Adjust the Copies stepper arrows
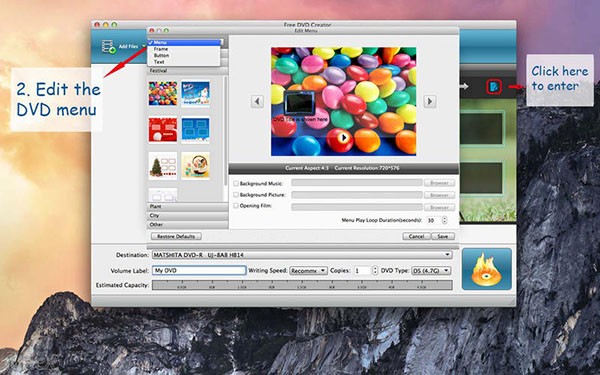The image size is (600, 375). click(375, 271)
